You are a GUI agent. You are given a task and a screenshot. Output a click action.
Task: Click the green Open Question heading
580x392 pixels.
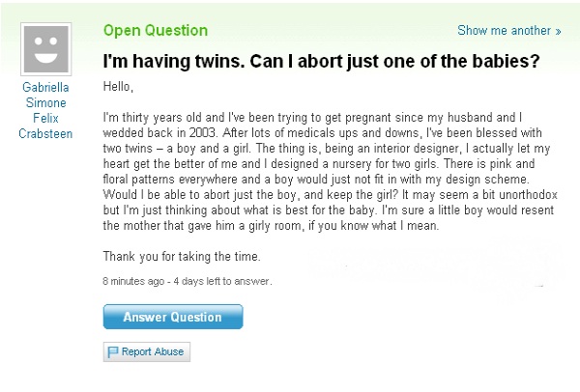(156, 30)
